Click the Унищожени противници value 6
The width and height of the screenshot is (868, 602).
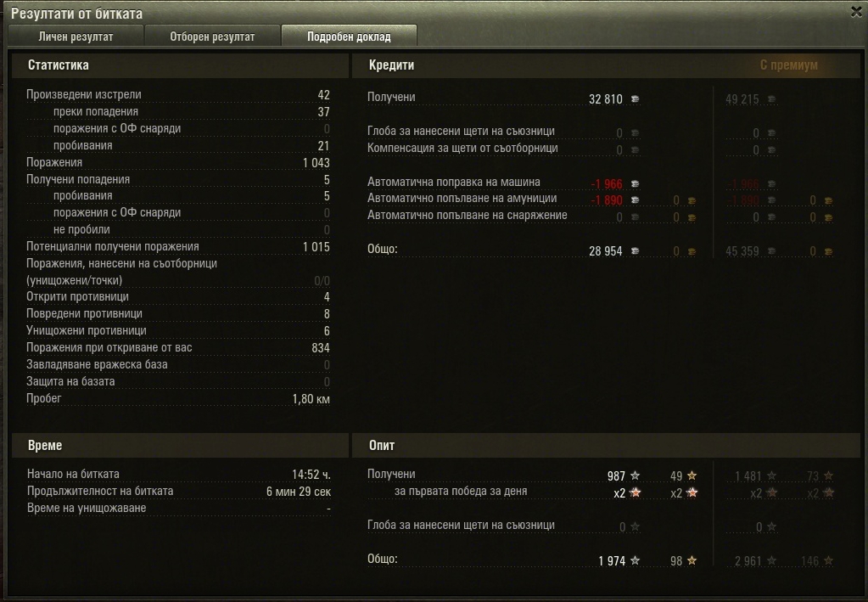[327, 330]
